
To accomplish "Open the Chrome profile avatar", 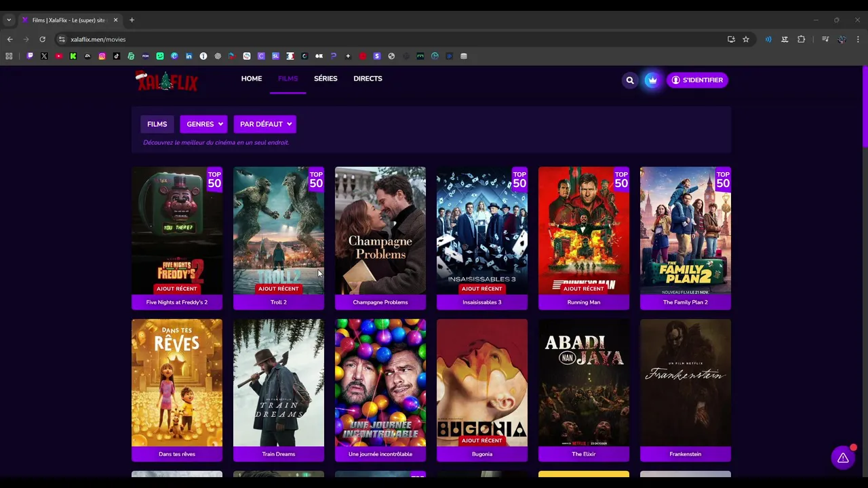I will [x=842, y=39].
